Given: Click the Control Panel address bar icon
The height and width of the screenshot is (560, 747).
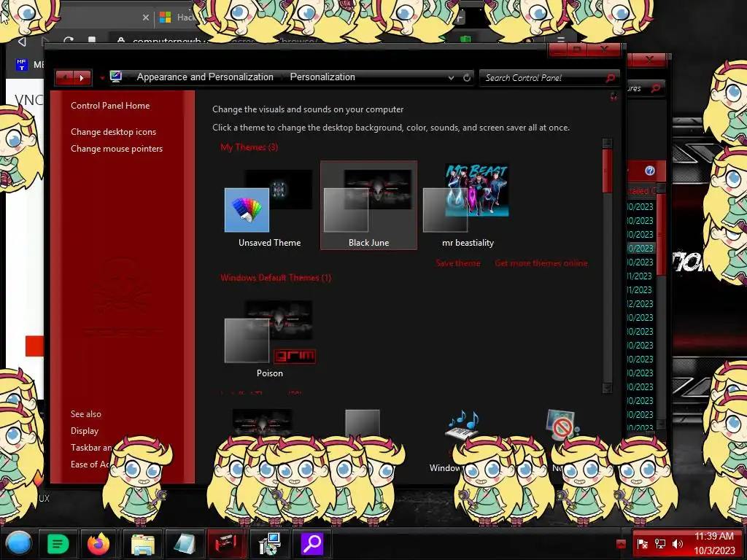Looking at the screenshot, I should (116, 77).
